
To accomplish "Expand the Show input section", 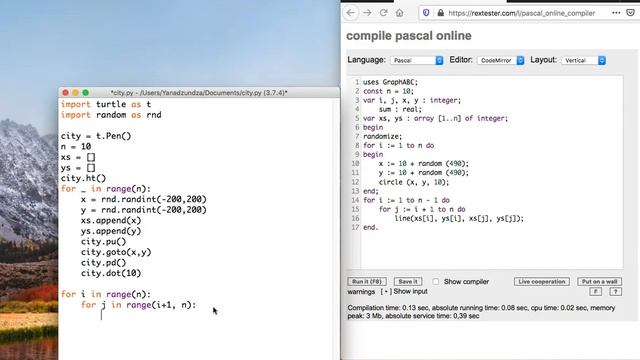I will click(404, 291).
